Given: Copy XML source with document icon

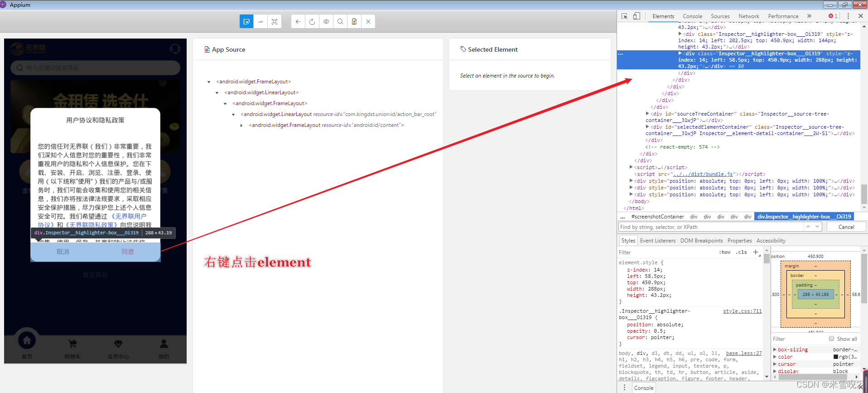Looking at the screenshot, I should (x=354, y=21).
